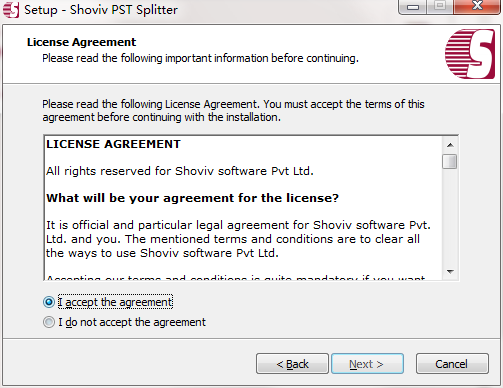This screenshot has width=503, height=388.
Task: Click the empty scrollbar track below the thumb
Action: (450, 217)
